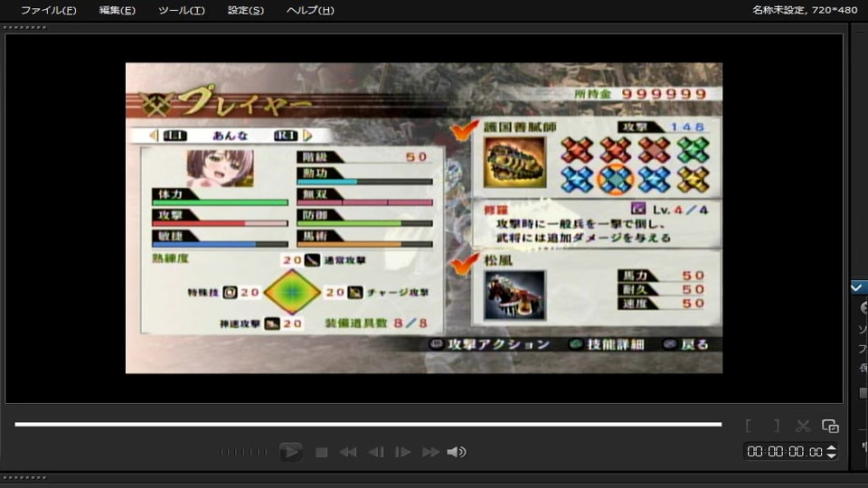Screen dimensions: 868x488
Task: Increase timecode with the up arrow
Action: (831, 447)
